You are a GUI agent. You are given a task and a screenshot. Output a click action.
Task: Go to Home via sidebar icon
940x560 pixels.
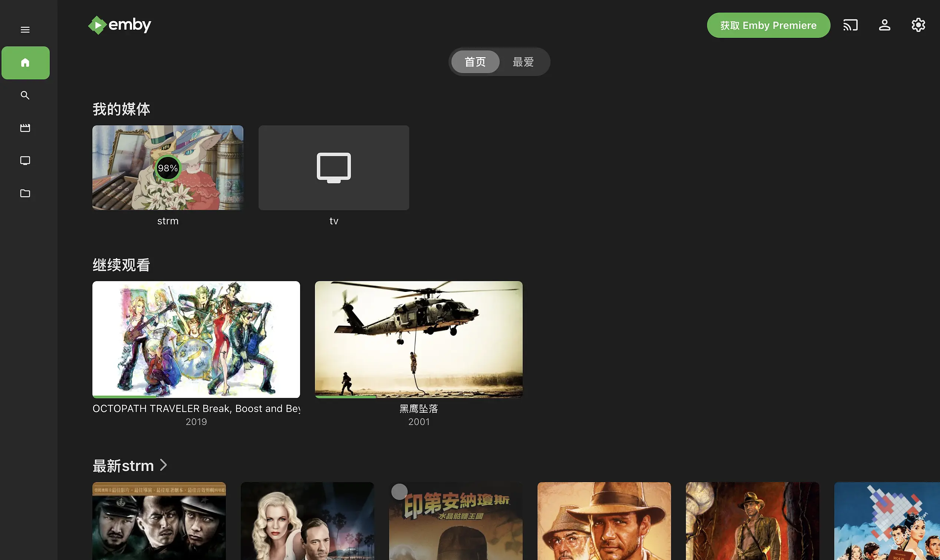coord(25,63)
